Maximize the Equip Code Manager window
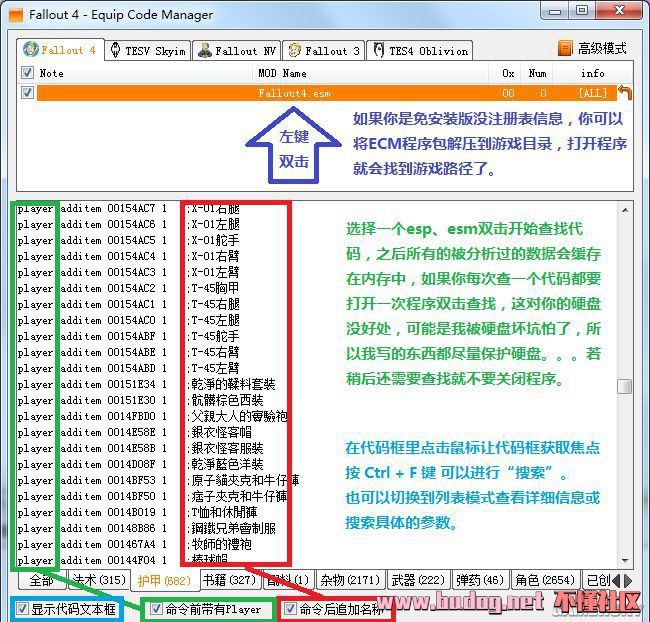The image size is (650, 622). (582, 11)
